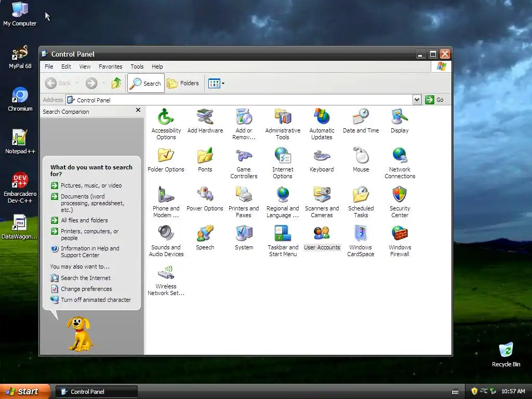Open Power Options

pyautogui.click(x=205, y=199)
